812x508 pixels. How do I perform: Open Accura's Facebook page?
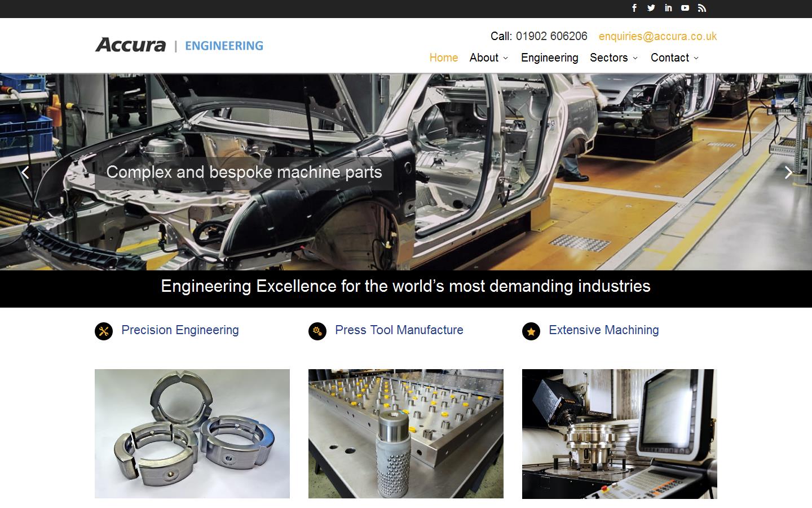pyautogui.click(x=634, y=8)
